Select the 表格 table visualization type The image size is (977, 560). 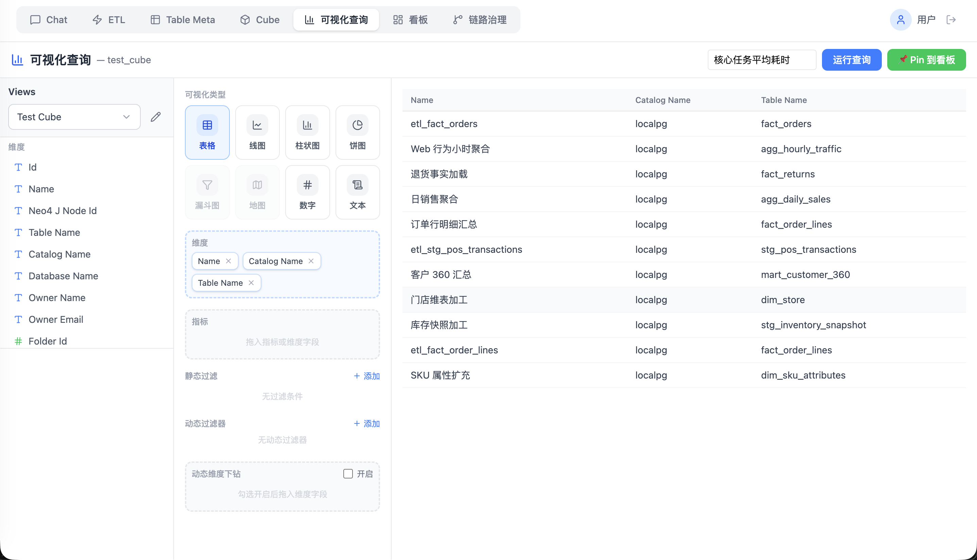click(207, 132)
